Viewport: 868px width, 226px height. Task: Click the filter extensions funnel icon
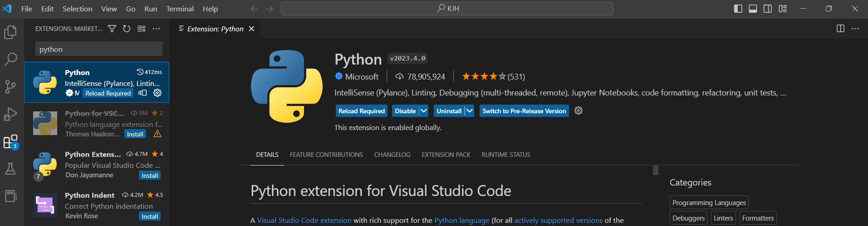[x=112, y=29]
